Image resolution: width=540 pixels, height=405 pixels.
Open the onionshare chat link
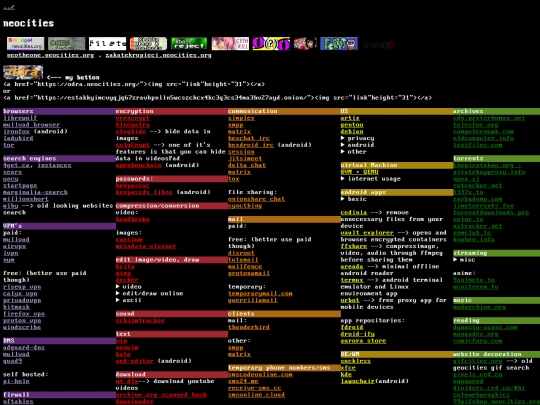pyautogui.click(x=256, y=199)
